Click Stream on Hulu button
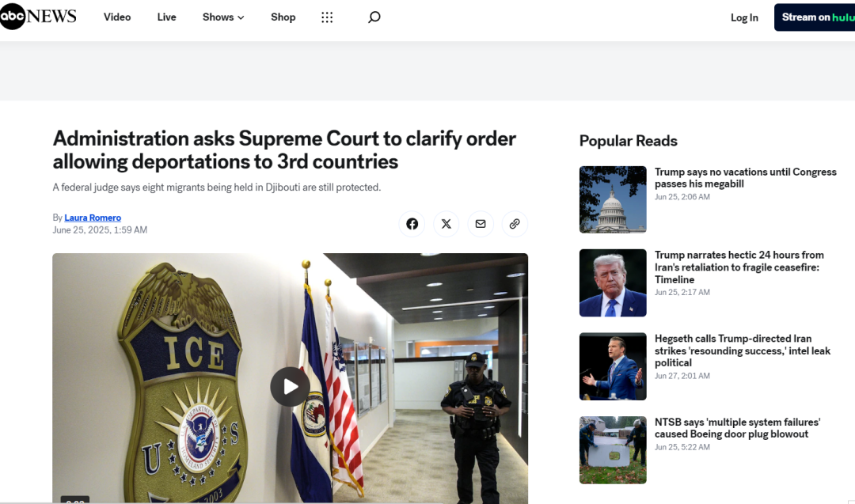This screenshot has width=855, height=504. (815, 17)
